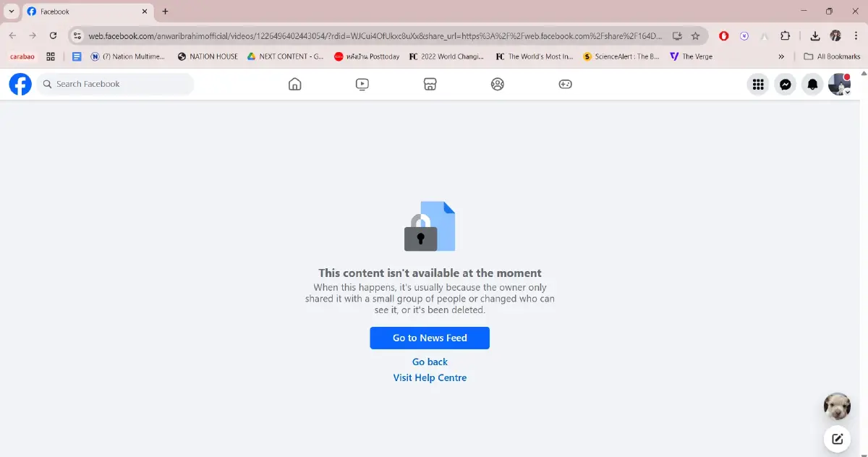
Task: Expand the account profile picture menu
Action: point(839,85)
